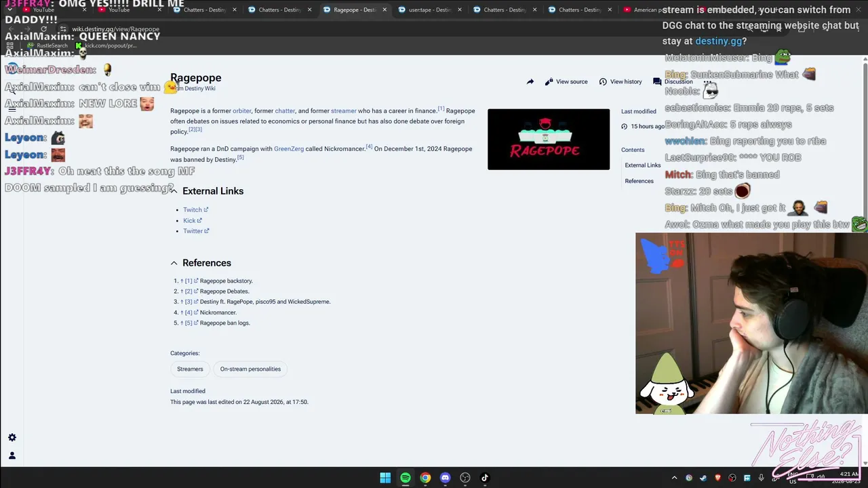The height and width of the screenshot is (488, 868).
Task: Open Spotify from the taskbar
Action: (x=405, y=478)
